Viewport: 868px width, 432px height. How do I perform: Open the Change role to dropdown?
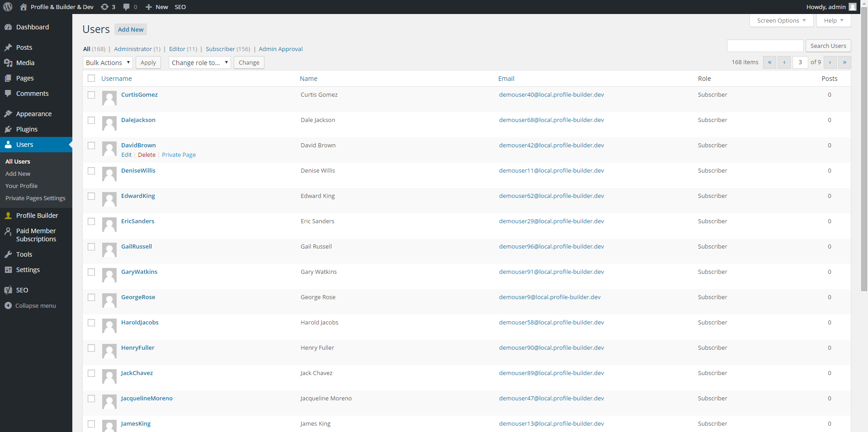coord(199,62)
